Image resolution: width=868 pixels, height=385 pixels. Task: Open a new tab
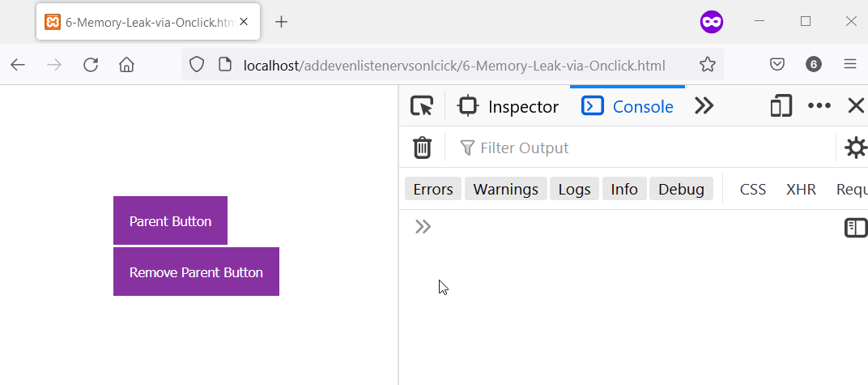click(x=281, y=22)
